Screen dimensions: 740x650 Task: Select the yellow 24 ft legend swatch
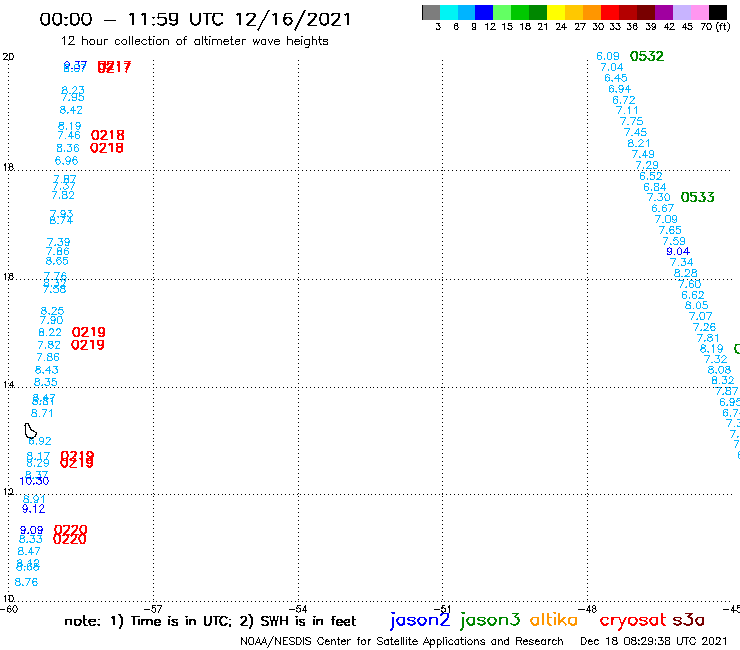556,12
